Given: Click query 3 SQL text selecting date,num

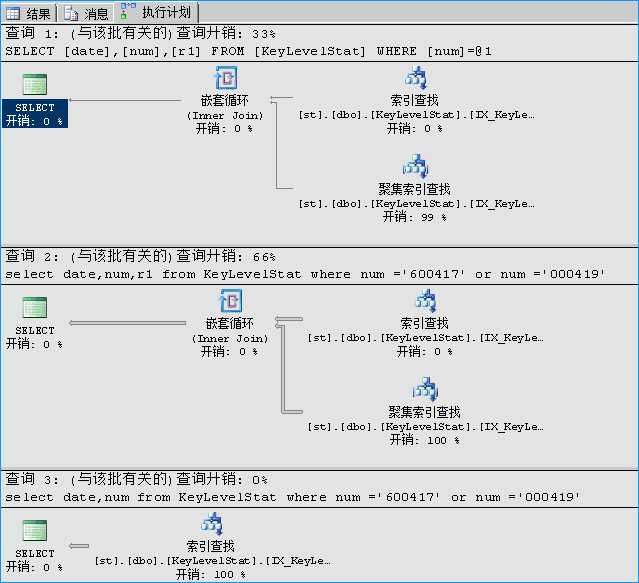Looking at the screenshot, I should coord(292,497).
